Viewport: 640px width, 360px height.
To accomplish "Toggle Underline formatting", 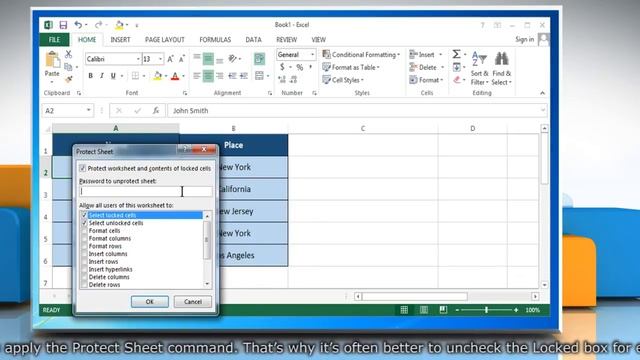I will coord(113,76).
